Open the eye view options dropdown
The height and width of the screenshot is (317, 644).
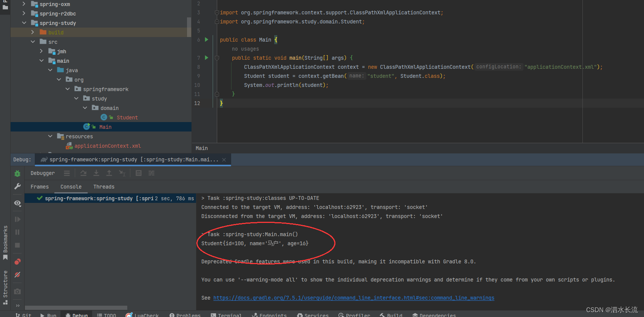(17, 203)
